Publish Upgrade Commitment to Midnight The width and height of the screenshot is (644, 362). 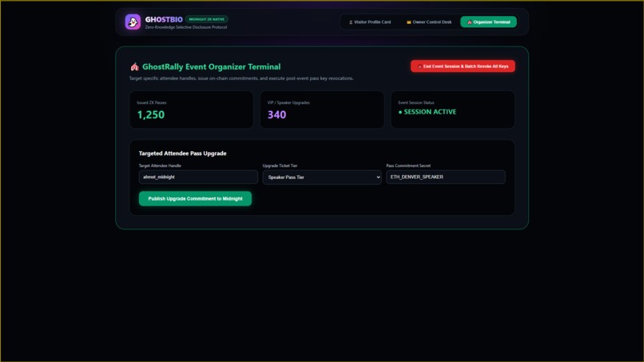195,198
